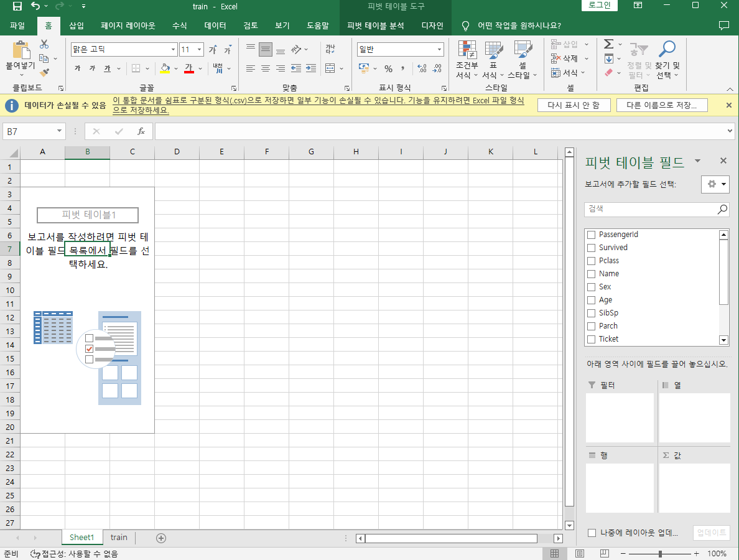Click the percent style icon
The width and height of the screenshot is (739, 560).
click(x=388, y=69)
